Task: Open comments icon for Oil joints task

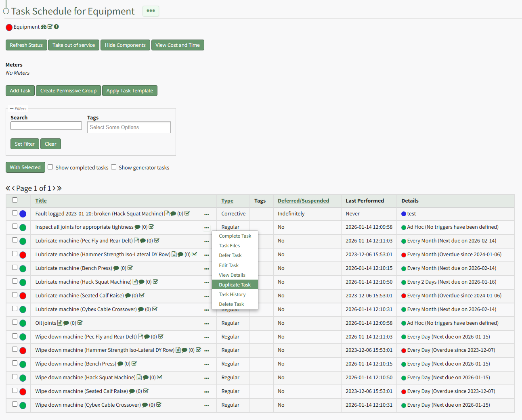Action: 66,323
